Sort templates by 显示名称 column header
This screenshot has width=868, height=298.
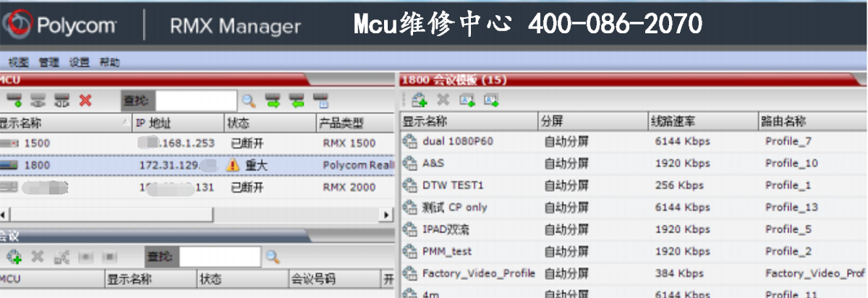tap(469, 122)
